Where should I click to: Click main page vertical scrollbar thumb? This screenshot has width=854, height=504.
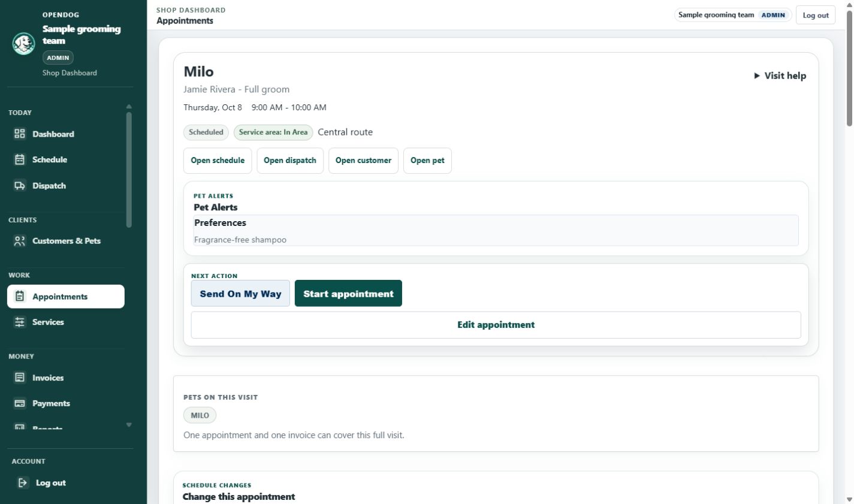(x=849, y=68)
